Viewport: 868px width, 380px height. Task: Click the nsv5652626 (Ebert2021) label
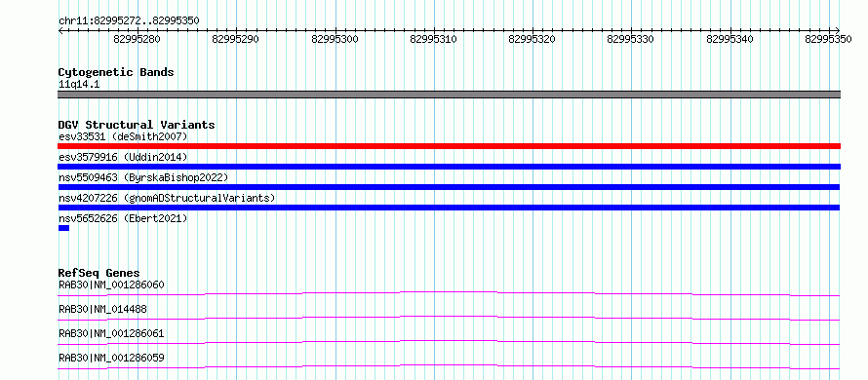[x=123, y=219]
